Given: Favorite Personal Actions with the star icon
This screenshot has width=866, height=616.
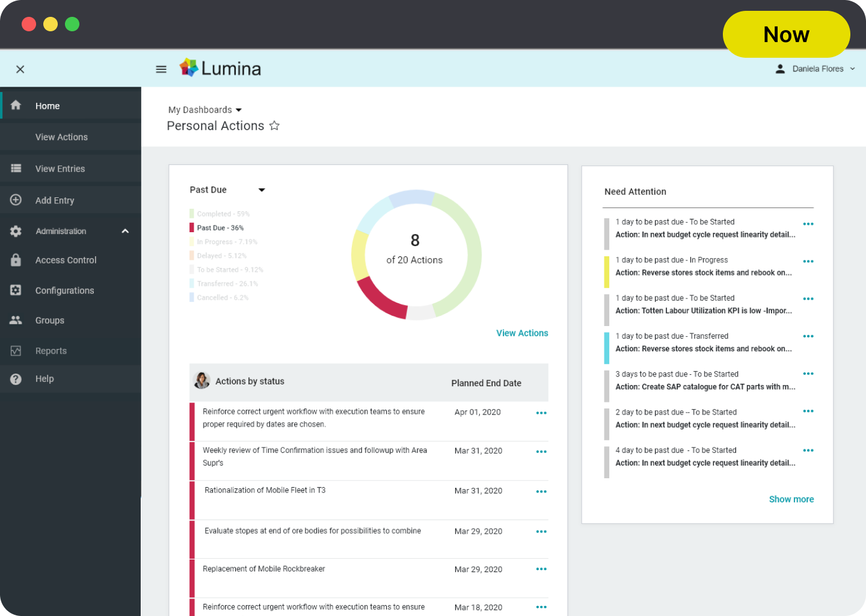Looking at the screenshot, I should [x=274, y=125].
